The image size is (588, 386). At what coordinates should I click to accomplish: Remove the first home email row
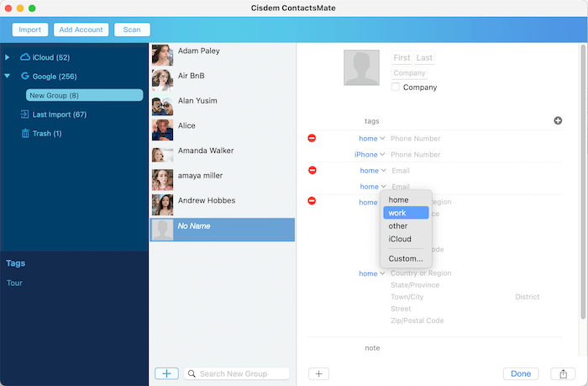[312, 170]
